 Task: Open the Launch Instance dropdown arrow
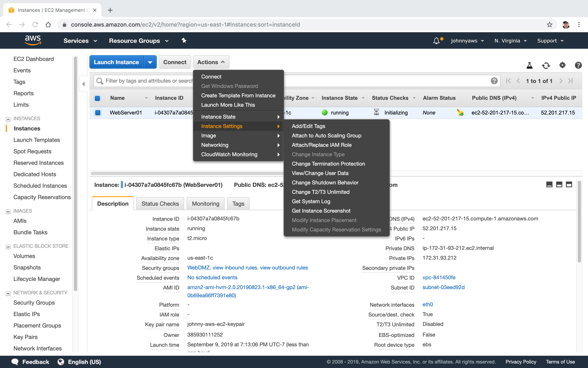(150, 62)
